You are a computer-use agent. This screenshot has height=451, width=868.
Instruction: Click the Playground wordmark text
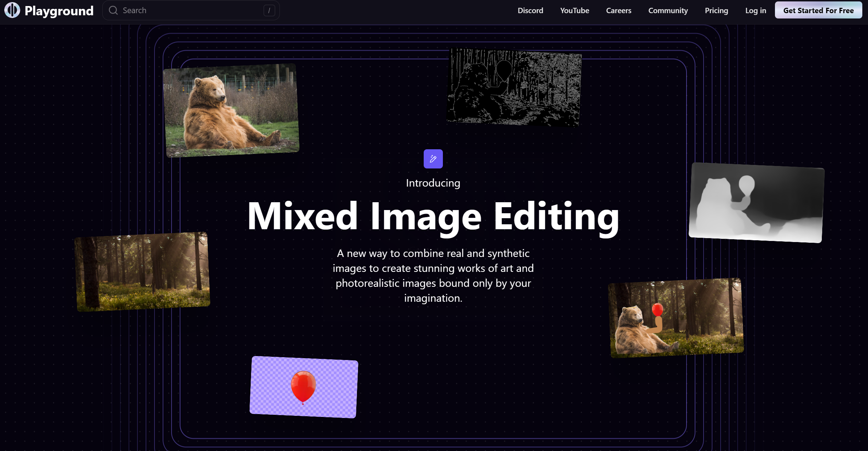59,11
